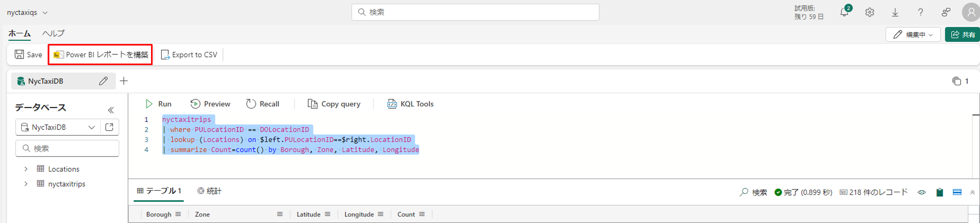
Task: Open Borough column menu
Action: (x=178, y=214)
